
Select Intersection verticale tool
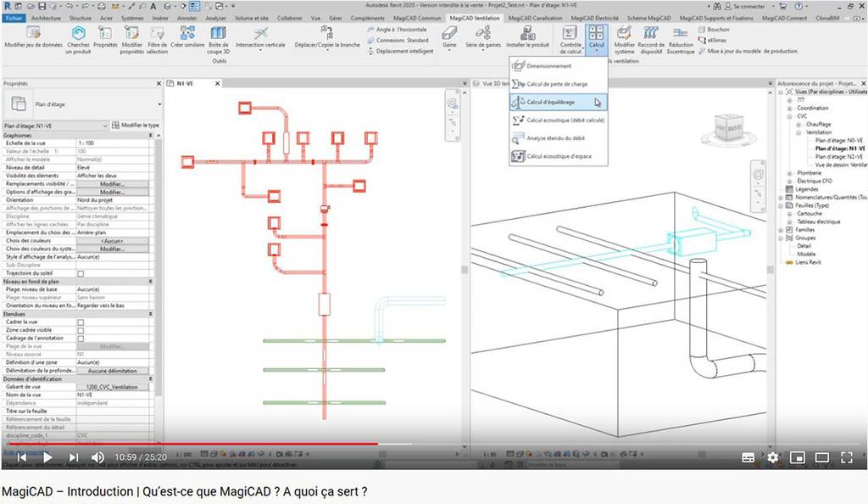click(260, 38)
